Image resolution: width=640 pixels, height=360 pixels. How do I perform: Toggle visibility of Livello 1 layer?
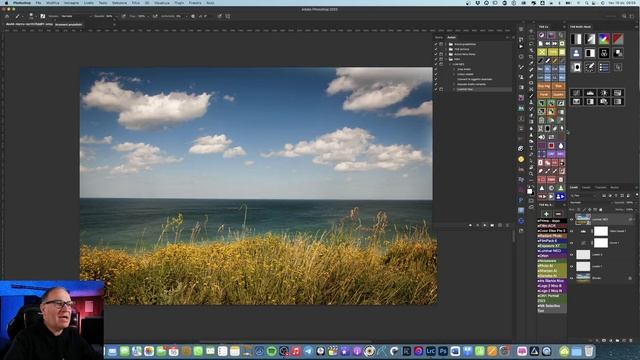[571, 267]
